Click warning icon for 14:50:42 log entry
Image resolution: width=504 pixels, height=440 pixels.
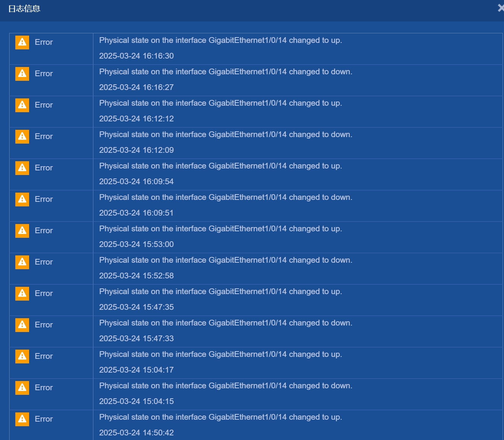[22, 419]
